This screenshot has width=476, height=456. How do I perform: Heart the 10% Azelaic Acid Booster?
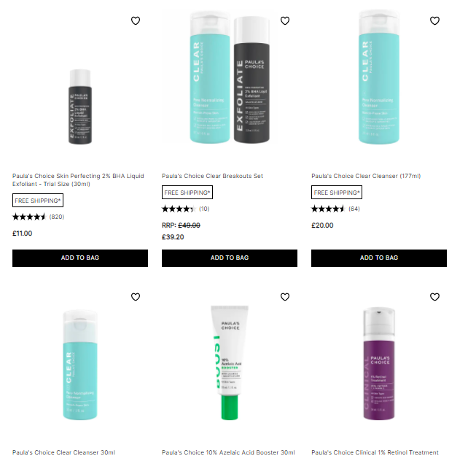tap(285, 297)
